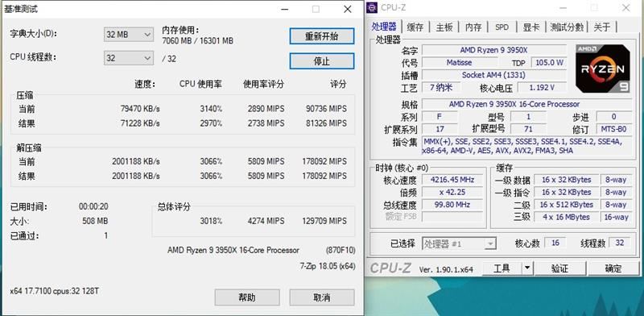Image resolution: width=644 pixels, height=316 pixels.
Task: Click 内存使用 value 7060 MB / 16301 MB
Action: click(197, 41)
